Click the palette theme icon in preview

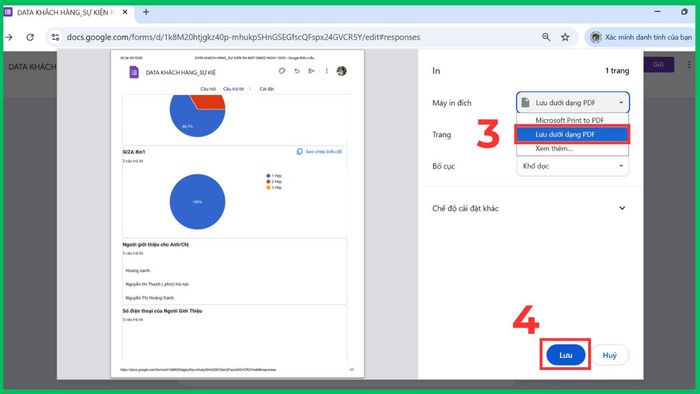click(x=282, y=71)
